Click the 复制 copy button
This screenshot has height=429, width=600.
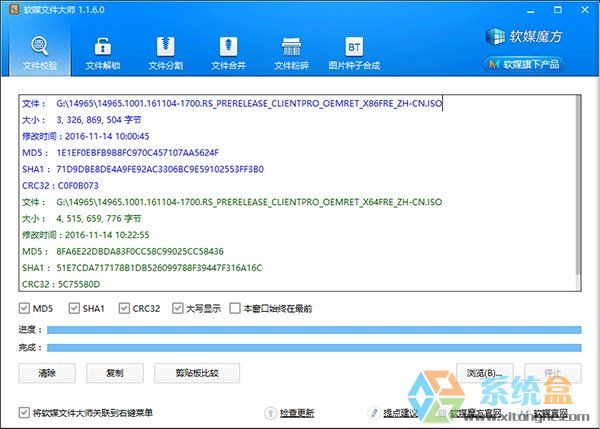(115, 373)
